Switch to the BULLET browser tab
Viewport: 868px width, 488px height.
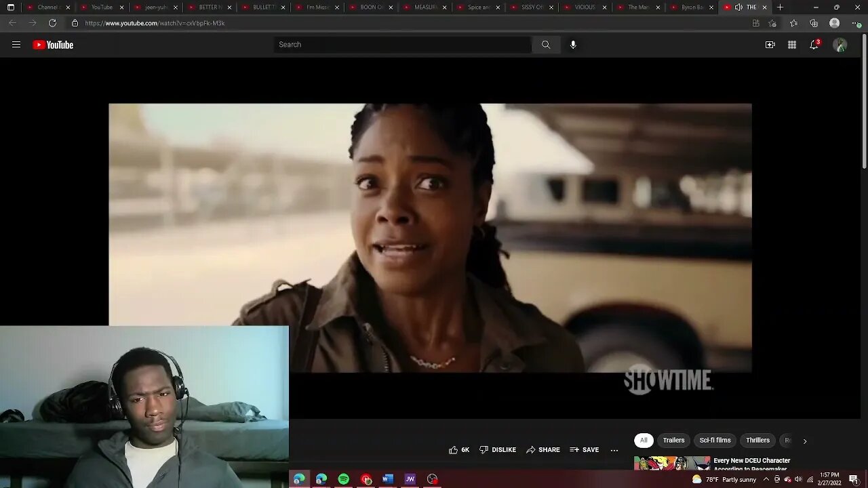coord(263,7)
